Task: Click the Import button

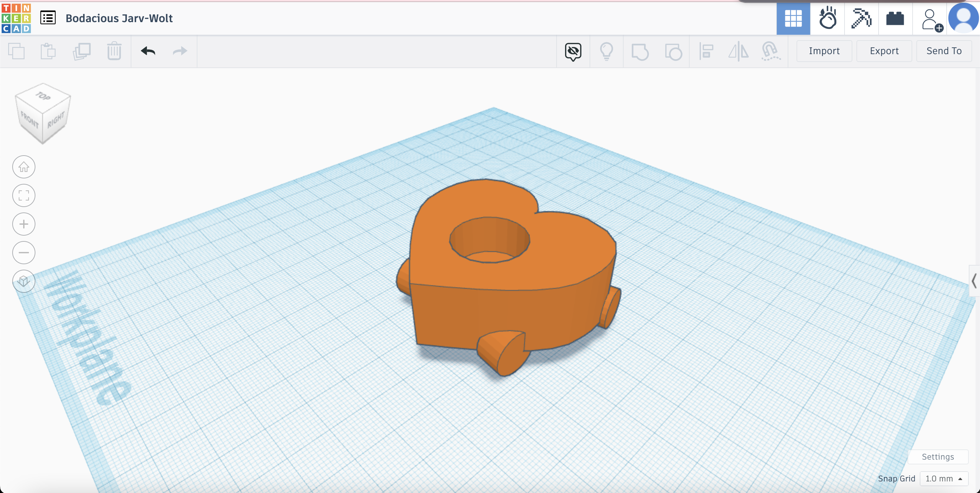Action: [x=824, y=51]
